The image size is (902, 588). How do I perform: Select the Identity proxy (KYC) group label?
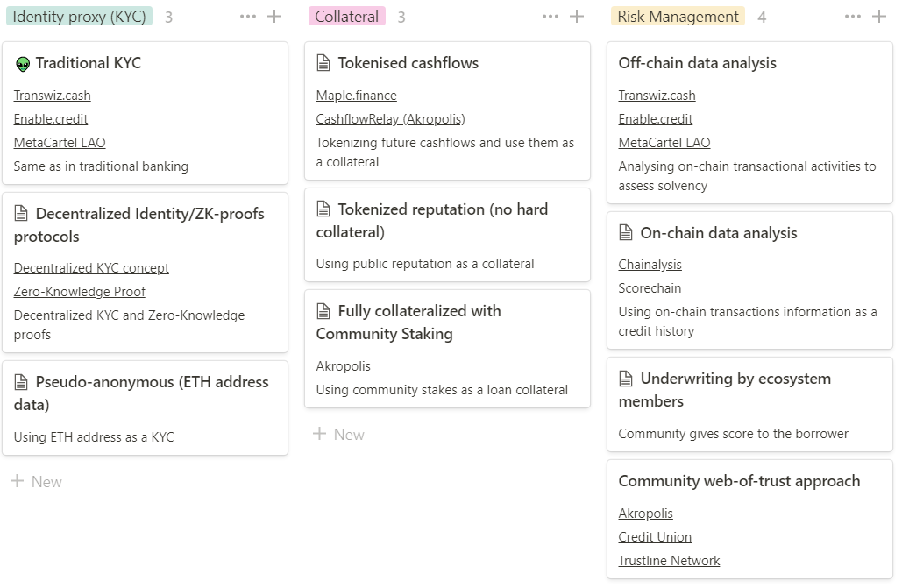(x=80, y=16)
